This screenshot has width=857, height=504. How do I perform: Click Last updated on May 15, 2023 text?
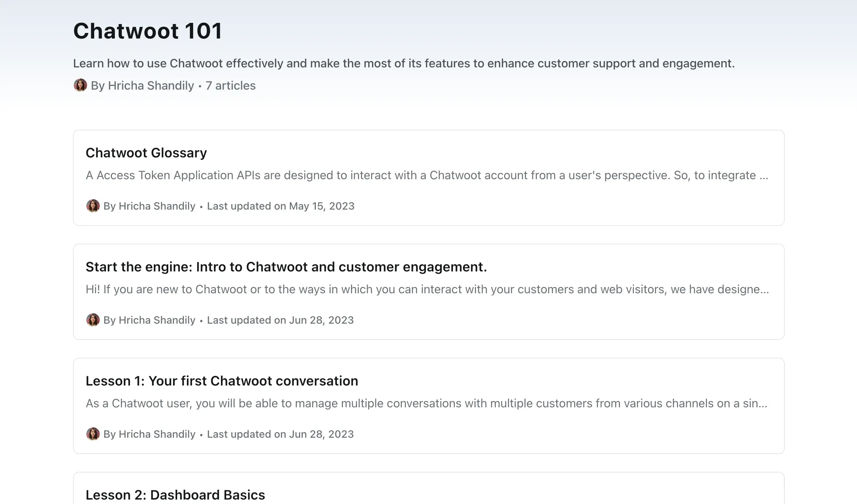tap(281, 206)
